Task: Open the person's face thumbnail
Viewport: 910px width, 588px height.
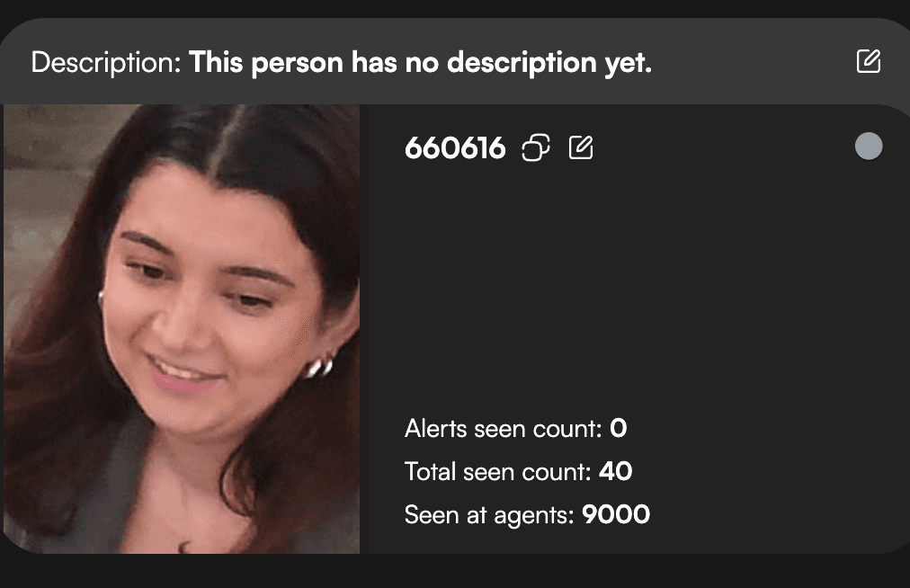Action: point(182,328)
